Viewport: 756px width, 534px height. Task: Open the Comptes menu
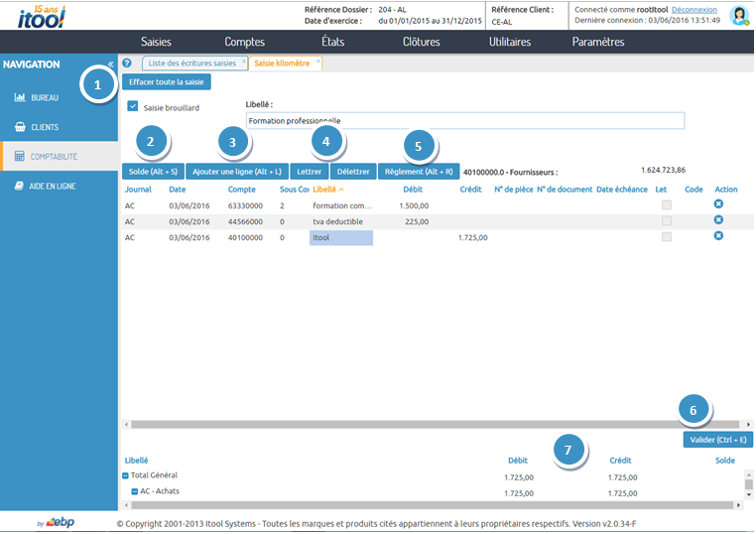coord(244,42)
